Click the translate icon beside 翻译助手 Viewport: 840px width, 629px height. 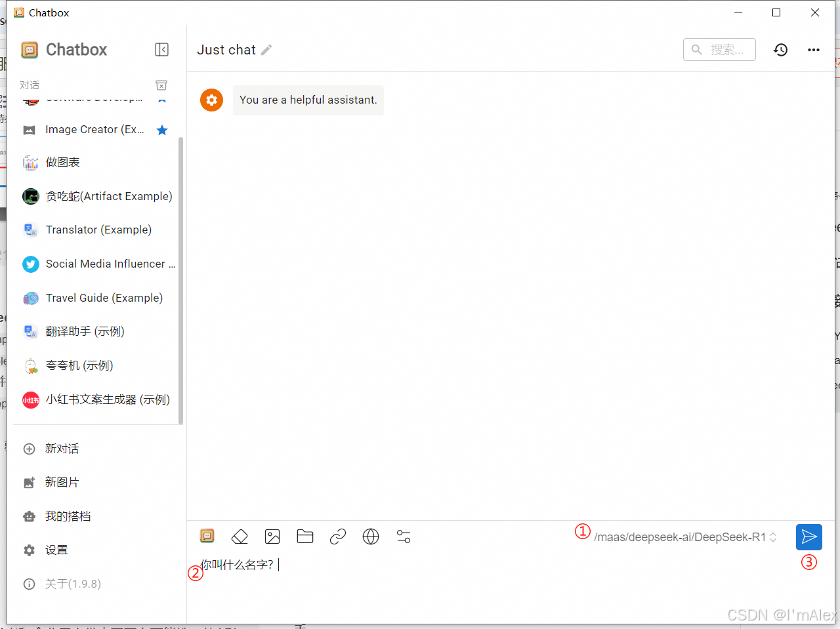point(31,332)
